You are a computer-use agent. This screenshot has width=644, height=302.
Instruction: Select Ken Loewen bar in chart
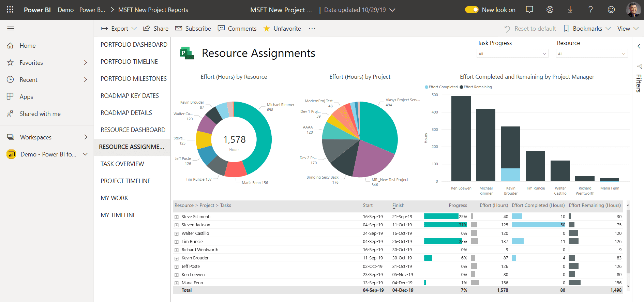pos(461,138)
